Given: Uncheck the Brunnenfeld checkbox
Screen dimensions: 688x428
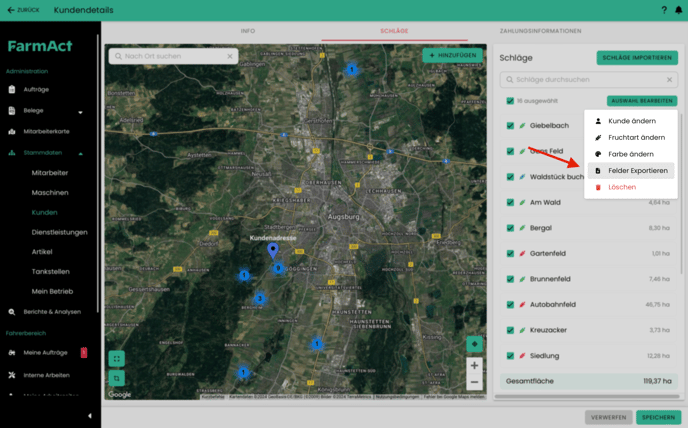Looking at the screenshot, I should point(510,279).
